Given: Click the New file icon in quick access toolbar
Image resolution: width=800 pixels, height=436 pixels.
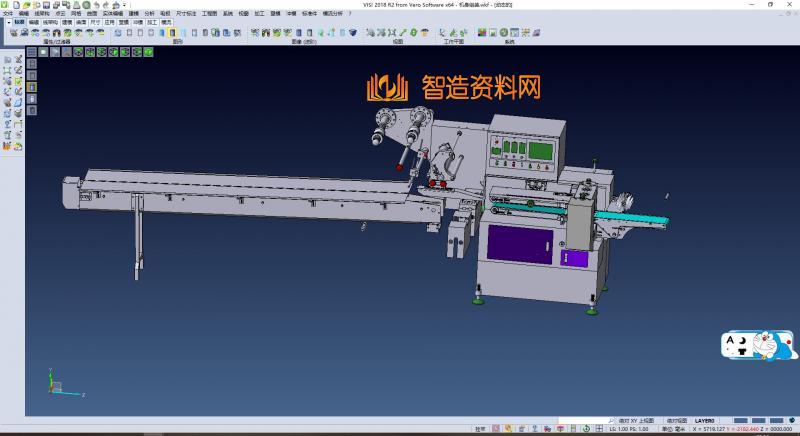Looking at the screenshot, I should 15,4.
